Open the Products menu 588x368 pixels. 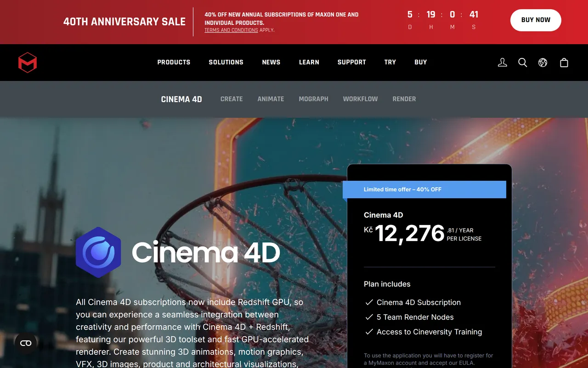(x=174, y=62)
